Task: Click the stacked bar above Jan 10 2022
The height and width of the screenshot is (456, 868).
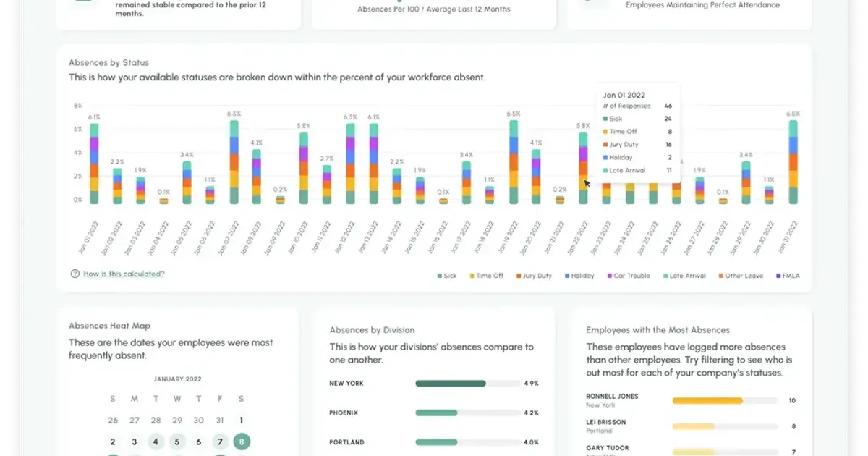Action: click(x=303, y=168)
